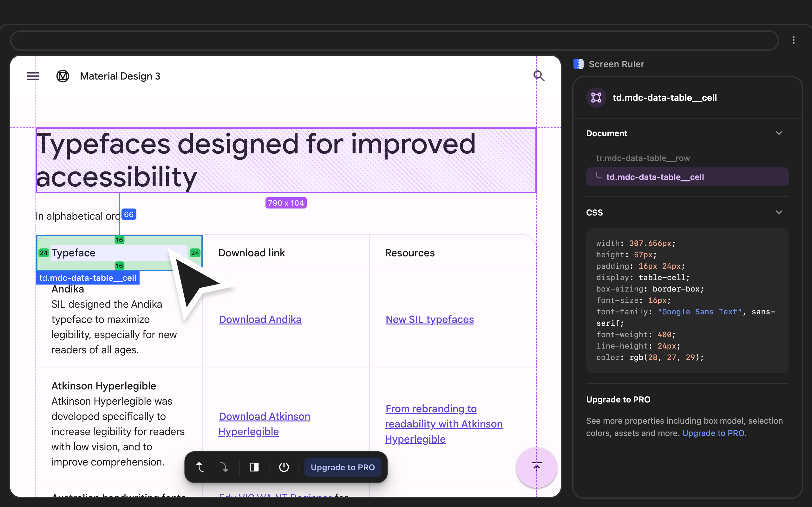This screenshot has width=812, height=507.
Task: Click the Material Design logo icon
Action: click(x=63, y=76)
